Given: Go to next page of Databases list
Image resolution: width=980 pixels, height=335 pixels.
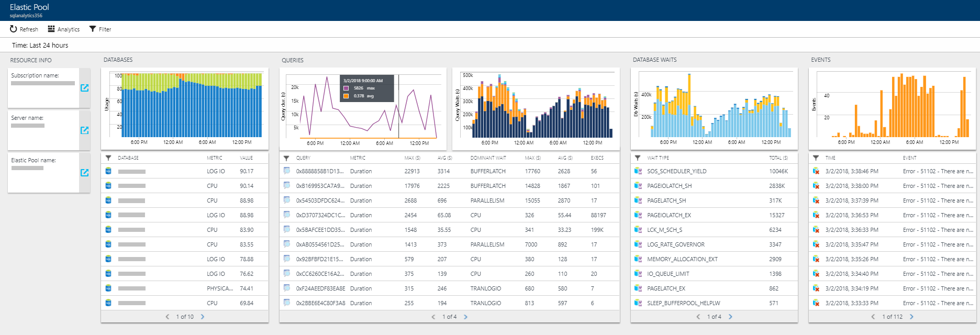Looking at the screenshot, I should point(203,317).
